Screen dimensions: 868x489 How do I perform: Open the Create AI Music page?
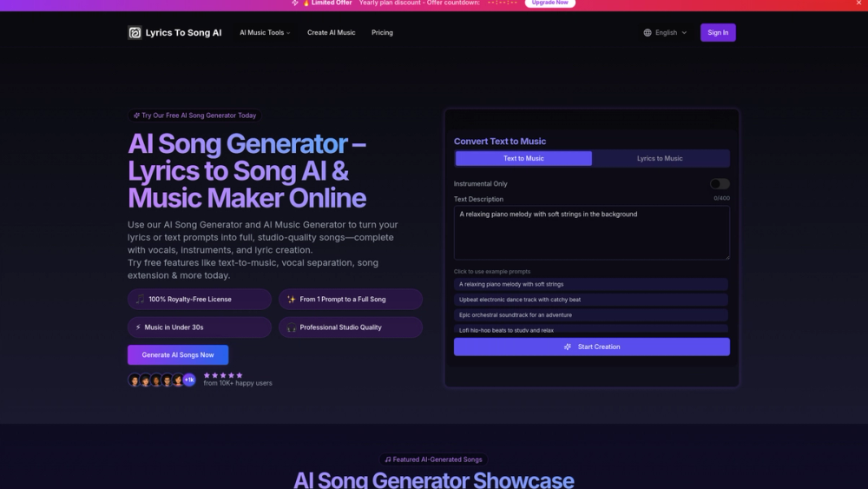click(x=331, y=33)
